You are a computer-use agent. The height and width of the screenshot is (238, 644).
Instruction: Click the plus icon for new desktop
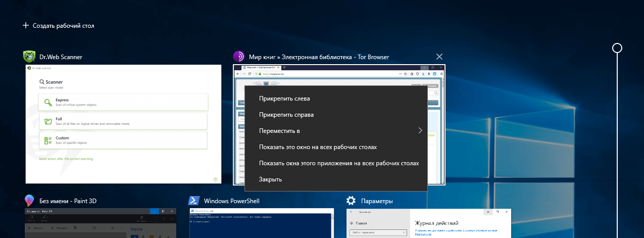(x=26, y=25)
